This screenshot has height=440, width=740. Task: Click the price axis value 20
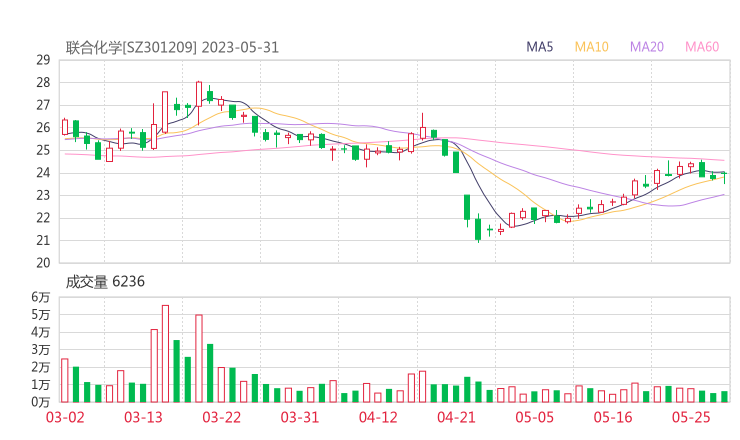[x=43, y=263]
